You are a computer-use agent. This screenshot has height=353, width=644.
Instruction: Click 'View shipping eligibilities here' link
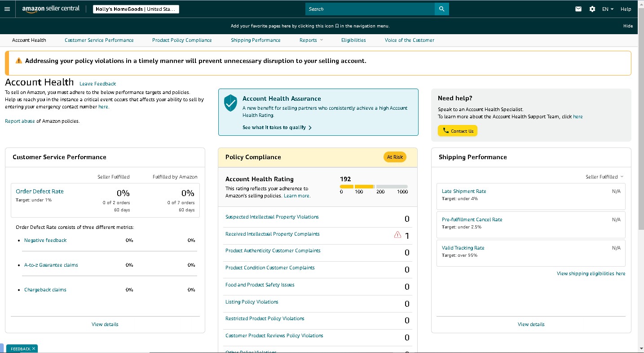tap(591, 273)
